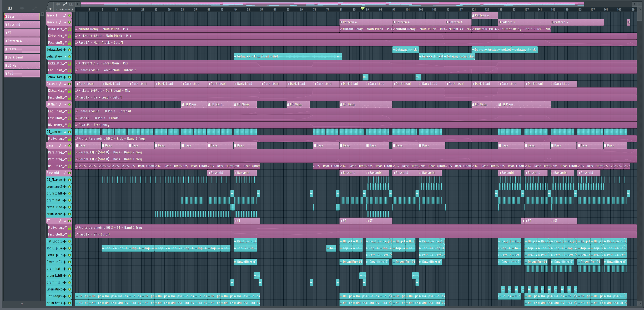Click bar 121 on the timeline ruler

[474, 9]
